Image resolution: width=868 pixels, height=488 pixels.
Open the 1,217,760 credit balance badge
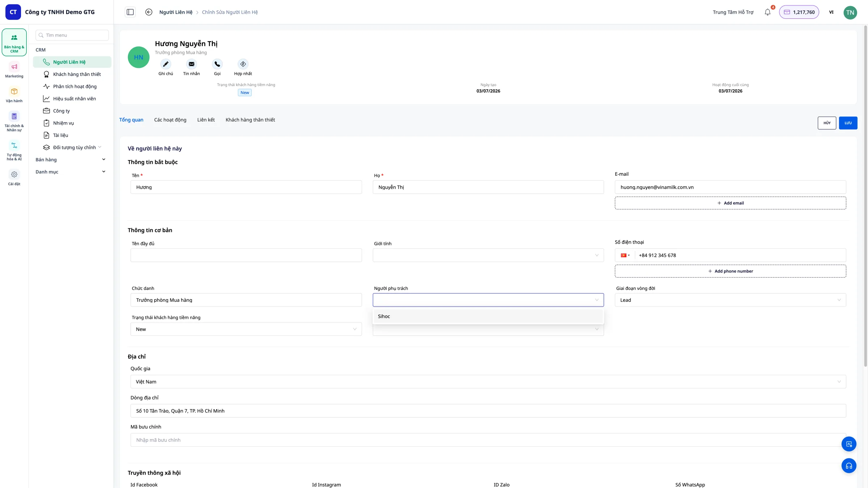[x=799, y=12]
